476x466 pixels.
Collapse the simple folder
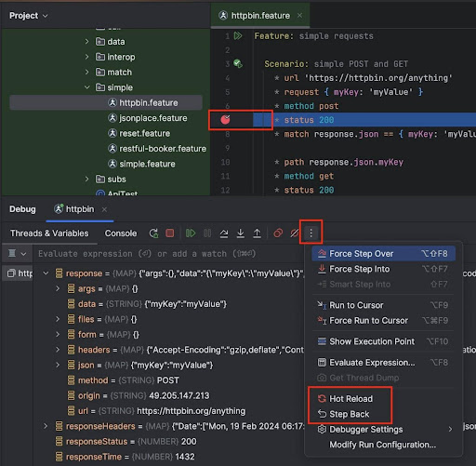pyautogui.click(x=87, y=87)
